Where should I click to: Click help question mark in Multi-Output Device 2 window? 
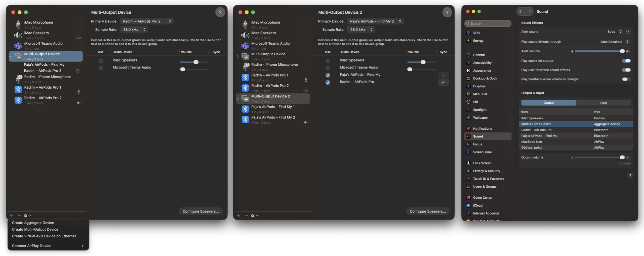[447, 12]
